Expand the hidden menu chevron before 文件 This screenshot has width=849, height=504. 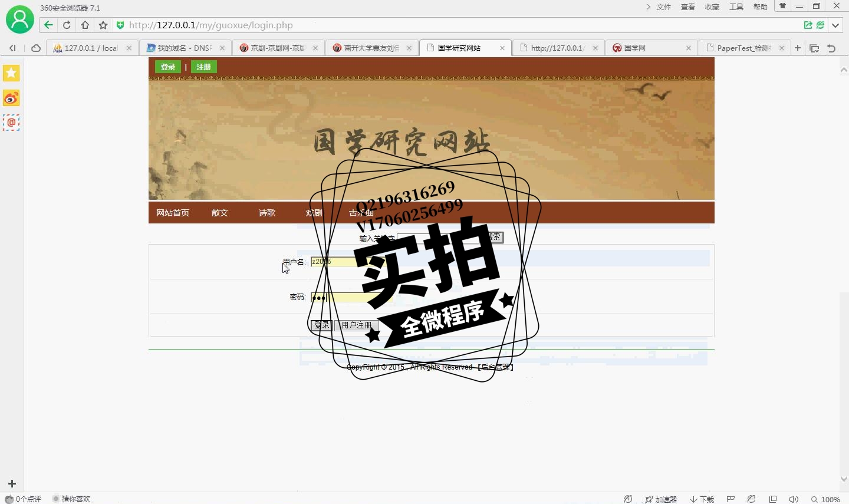coord(648,7)
